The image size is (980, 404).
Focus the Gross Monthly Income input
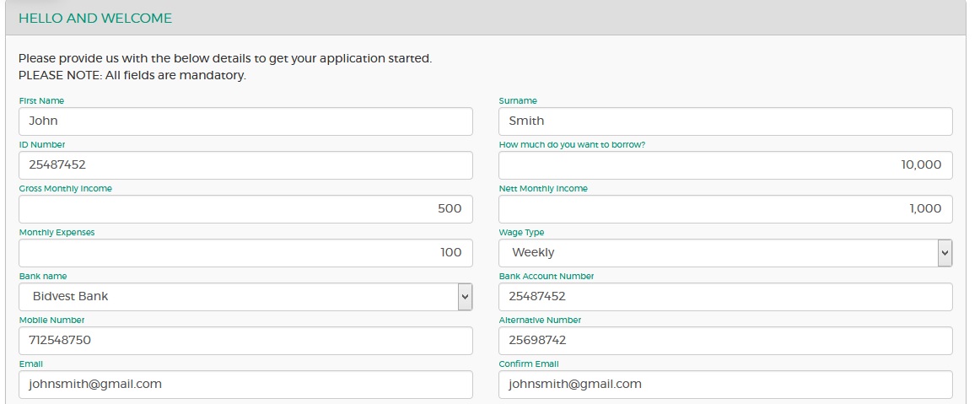click(245, 208)
